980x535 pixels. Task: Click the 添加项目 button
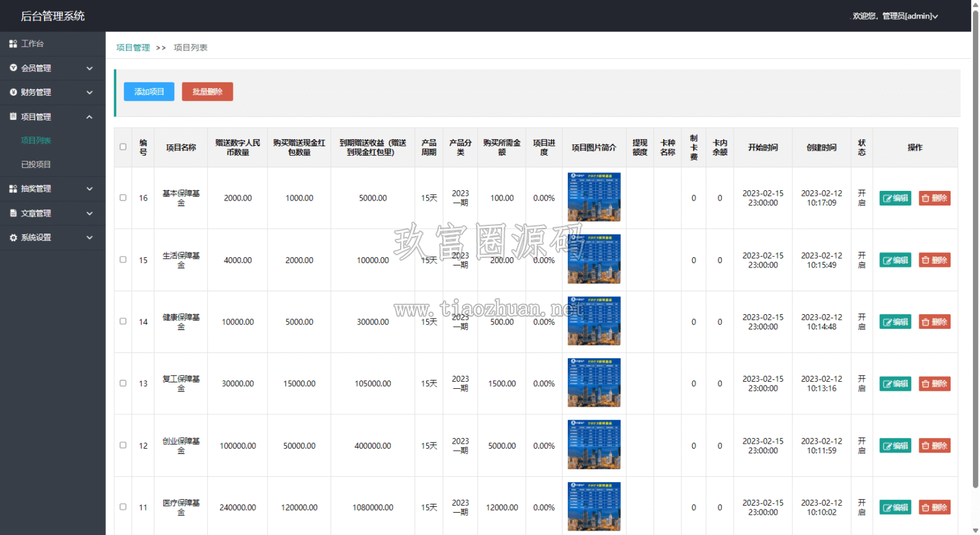click(149, 91)
